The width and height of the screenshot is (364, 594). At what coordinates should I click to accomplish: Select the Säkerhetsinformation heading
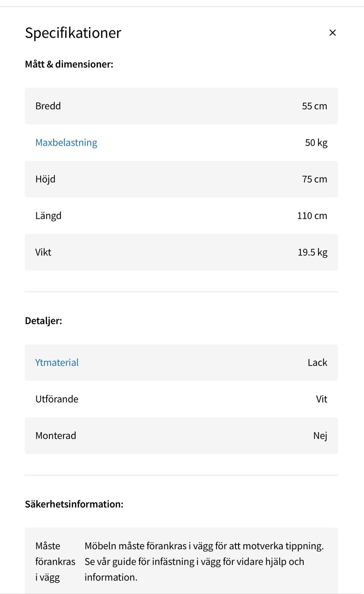point(74,504)
